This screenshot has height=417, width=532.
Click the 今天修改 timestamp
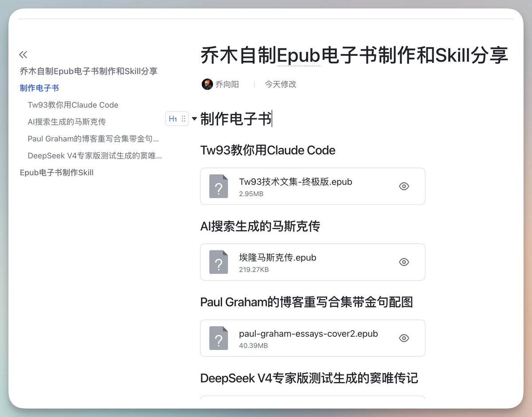pyautogui.click(x=280, y=84)
